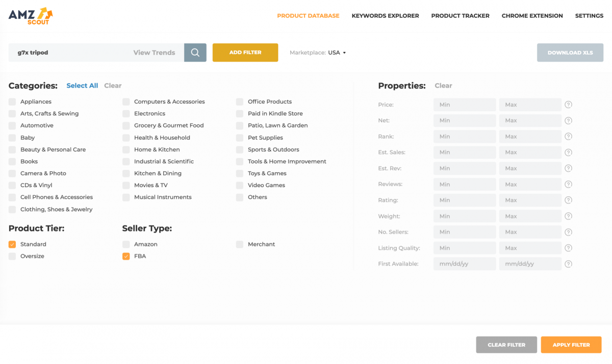Switch to the Keywords Explorer tab

click(x=385, y=15)
